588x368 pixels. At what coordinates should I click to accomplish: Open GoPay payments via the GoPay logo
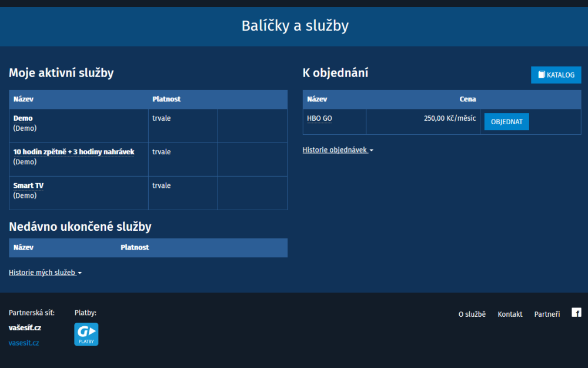[86, 334]
